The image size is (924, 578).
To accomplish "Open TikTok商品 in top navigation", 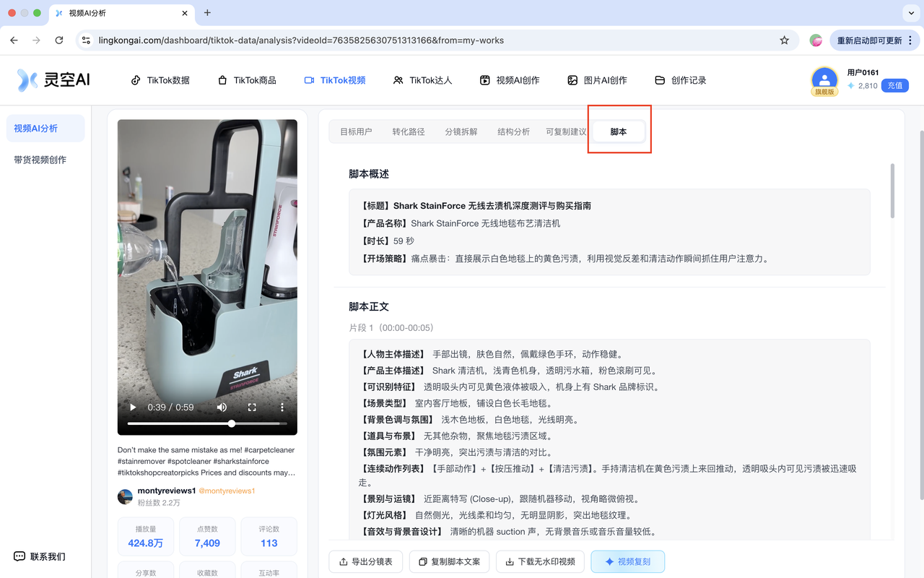I will coord(247,80).
